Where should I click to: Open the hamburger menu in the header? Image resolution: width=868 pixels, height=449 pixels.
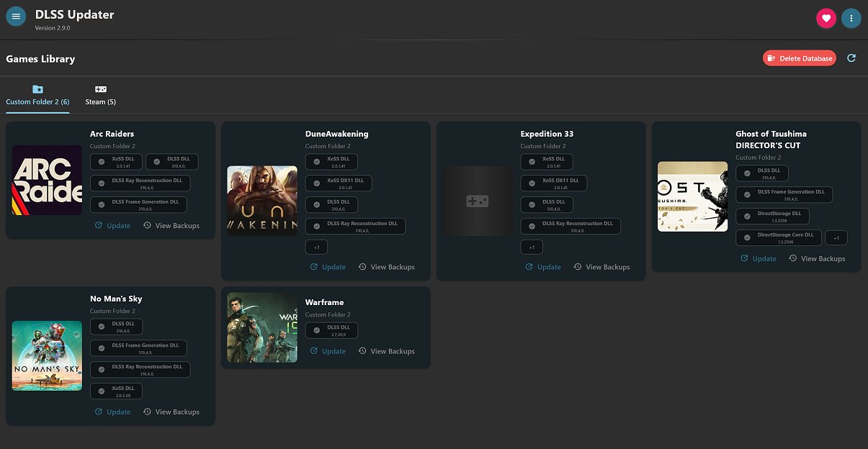(16, 16)
